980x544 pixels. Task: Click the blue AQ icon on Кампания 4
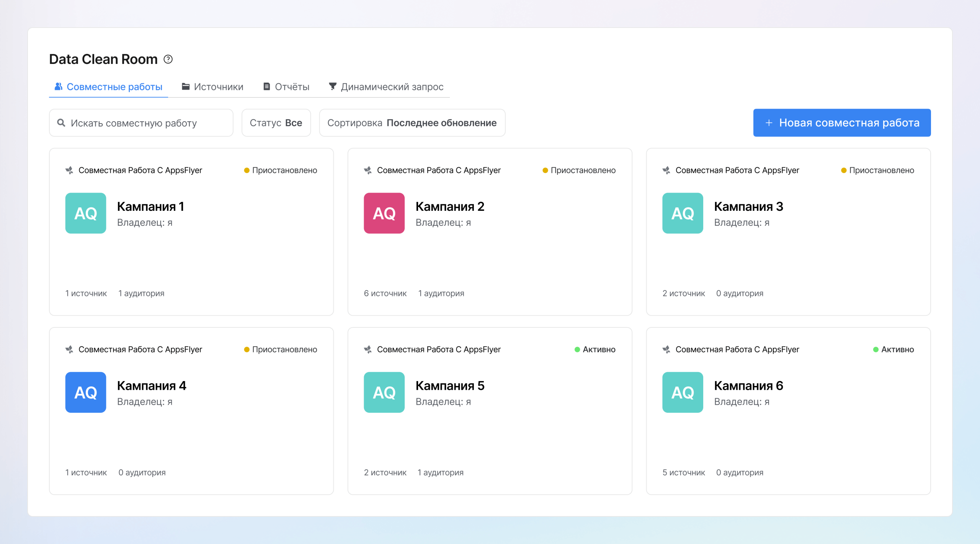[85, 392]
